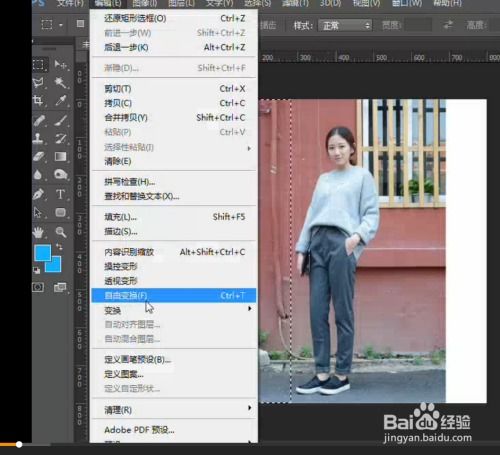Expand the 清理(R) submenu arrow

click(x=249, y=408)
